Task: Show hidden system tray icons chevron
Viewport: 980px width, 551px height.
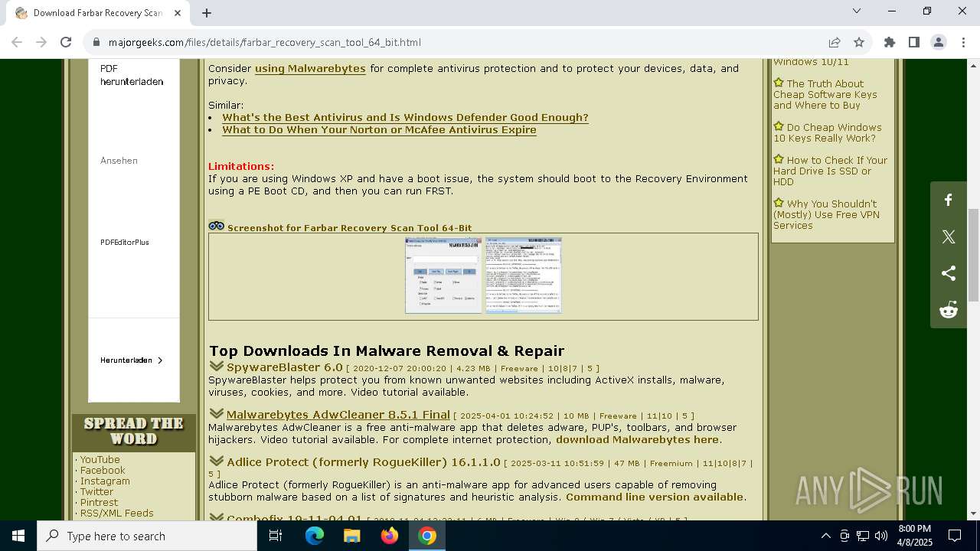Action: [x=825, y=536]
